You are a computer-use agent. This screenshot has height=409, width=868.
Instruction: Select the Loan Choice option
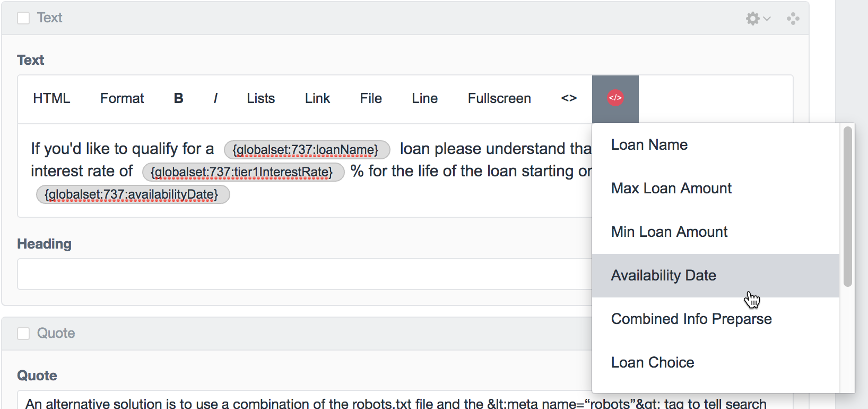coord(716,363)
